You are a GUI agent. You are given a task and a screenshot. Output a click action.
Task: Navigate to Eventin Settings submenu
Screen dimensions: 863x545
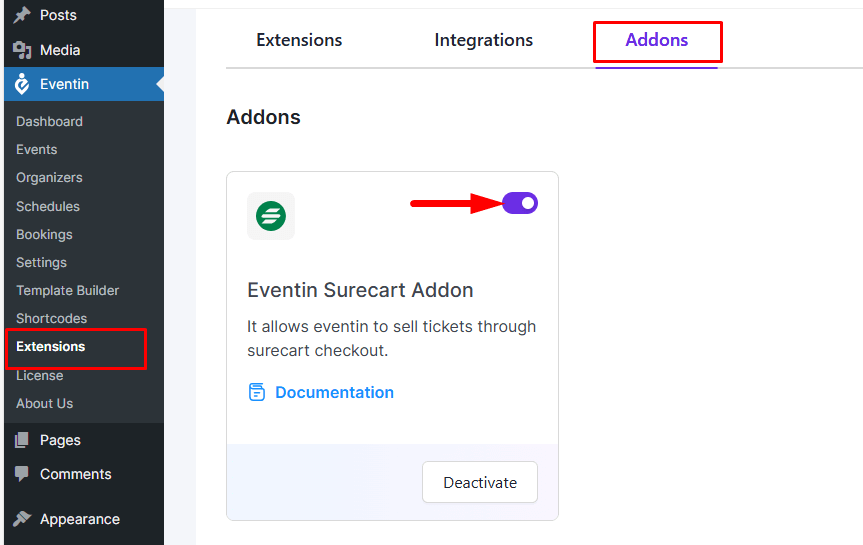(41, 262)
